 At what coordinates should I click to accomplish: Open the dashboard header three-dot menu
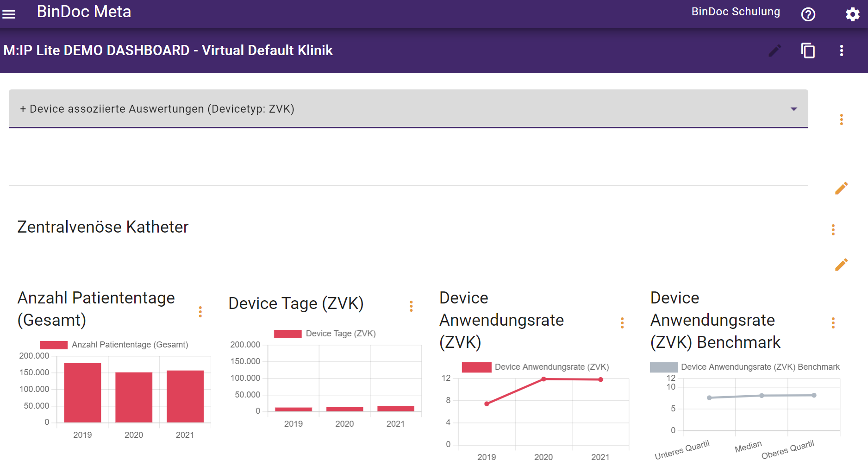coord(841,50)
